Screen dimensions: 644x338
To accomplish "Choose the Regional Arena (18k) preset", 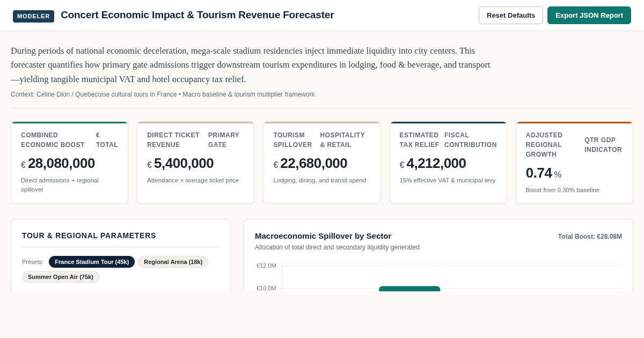I will [x=173, y=262].
